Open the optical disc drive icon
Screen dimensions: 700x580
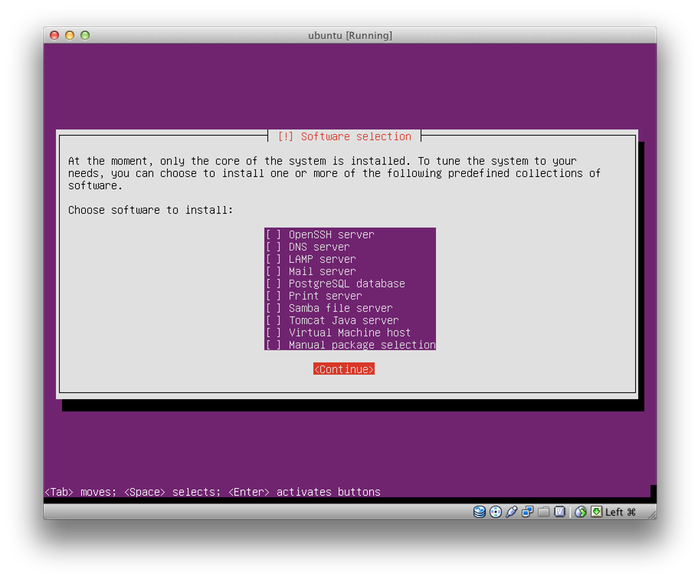pyautogui.click(x=496, y=512)
